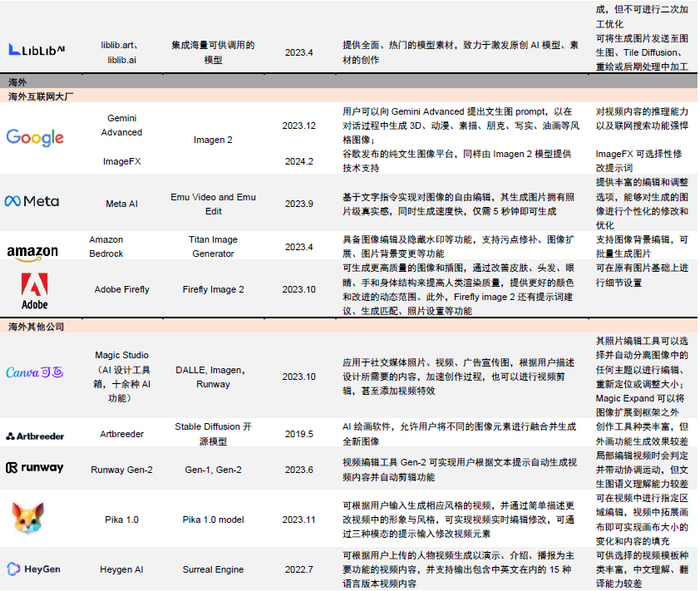Click LibLib Tile Diffusion note
The width and height of the screenshot is (700, 591).
pyautogui.click(x=642, y=52)
